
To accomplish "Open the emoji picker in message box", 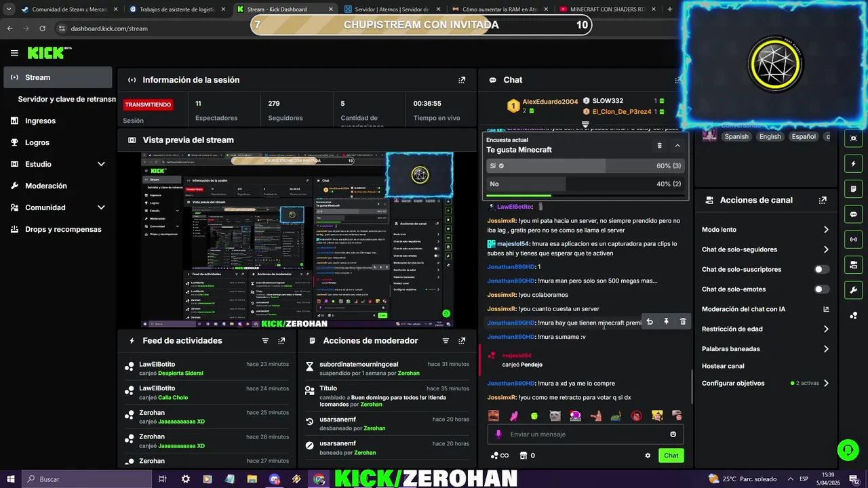I will [x=673, y=434].
